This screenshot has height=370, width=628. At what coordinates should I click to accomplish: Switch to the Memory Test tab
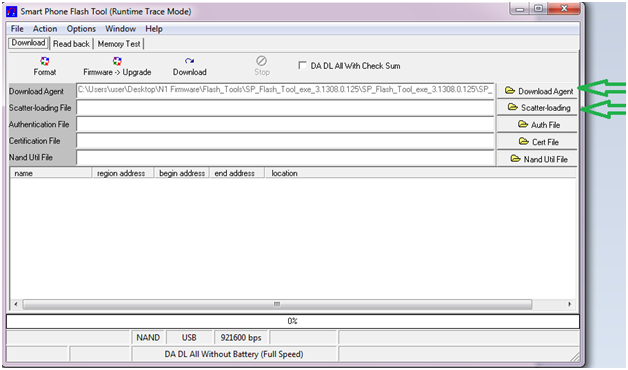[119, 44]
